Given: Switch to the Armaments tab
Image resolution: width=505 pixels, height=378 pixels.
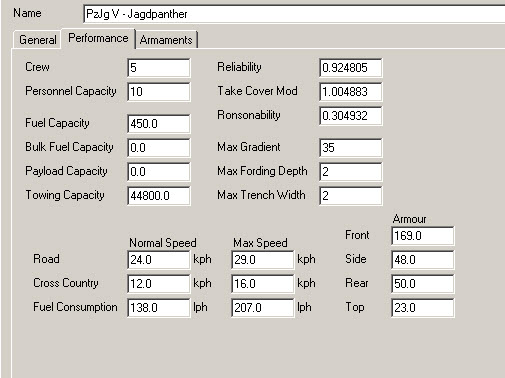Looking at the screenshot, I should (166, 40).
